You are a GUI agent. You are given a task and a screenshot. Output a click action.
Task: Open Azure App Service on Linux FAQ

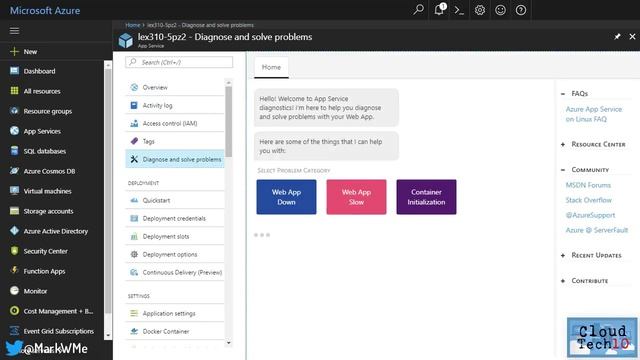point(593,114)
